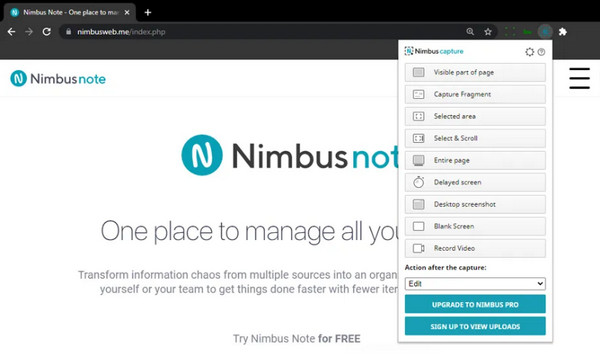Click the Nimbus Capture extension toolbar icon
Screen dimensions: 600x363
(545, 32)
